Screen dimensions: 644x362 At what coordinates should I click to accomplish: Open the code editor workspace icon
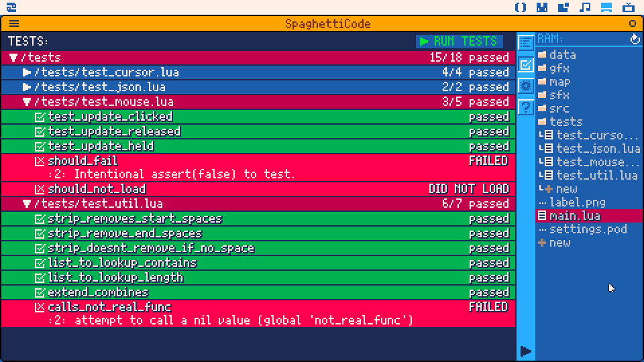[x=521, y=7]
